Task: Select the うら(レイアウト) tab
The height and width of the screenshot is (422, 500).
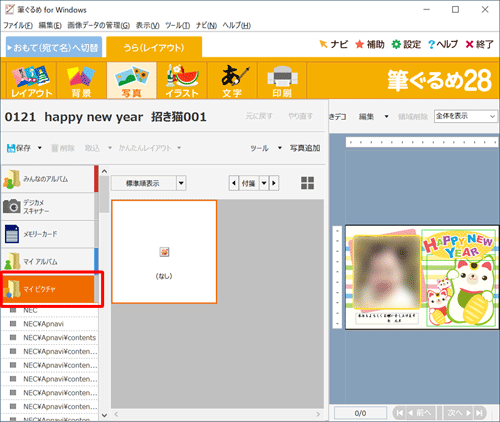Action: pos(154,47)
